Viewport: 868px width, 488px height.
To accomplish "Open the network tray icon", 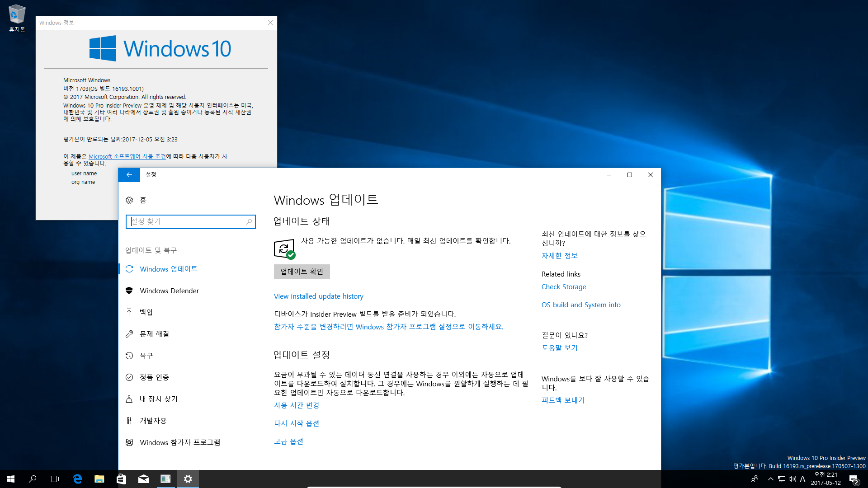I will click(782, 479).
